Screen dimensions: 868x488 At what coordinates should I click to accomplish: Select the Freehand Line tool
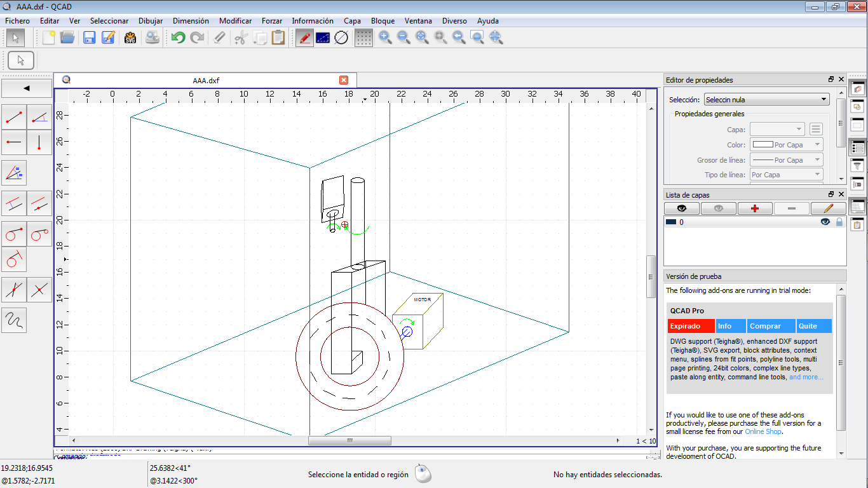click(x=14, y=320)
